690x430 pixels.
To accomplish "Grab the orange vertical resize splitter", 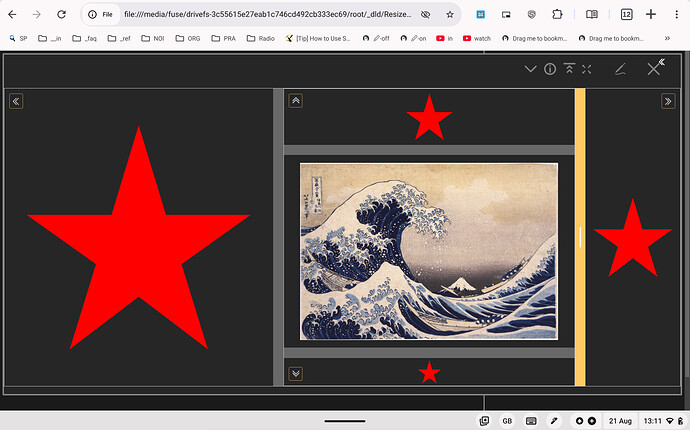I will point(580,237).
